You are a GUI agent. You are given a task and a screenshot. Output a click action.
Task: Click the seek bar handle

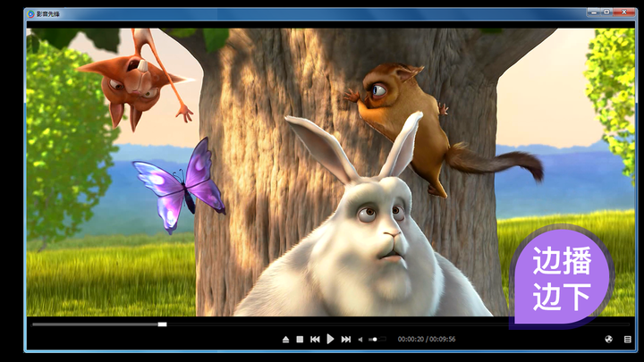[162, 324]
